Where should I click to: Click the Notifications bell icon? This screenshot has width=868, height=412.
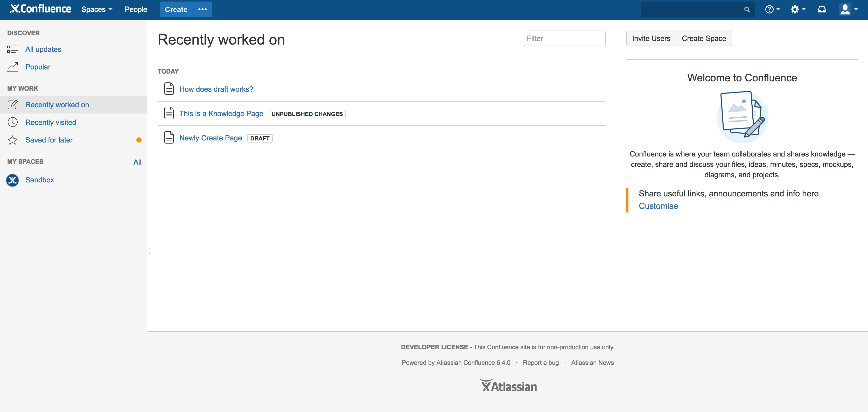pos(822,9)
